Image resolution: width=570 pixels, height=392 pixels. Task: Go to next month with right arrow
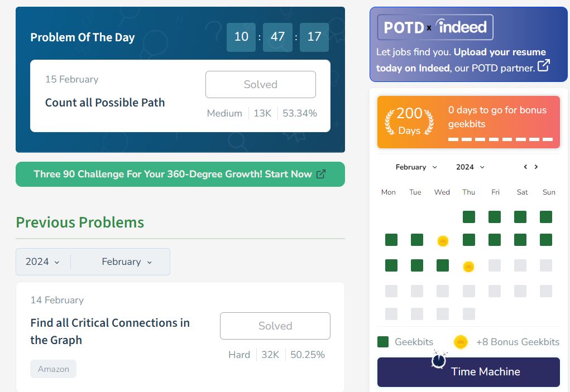pyautogui.click(x=536, y=167)
